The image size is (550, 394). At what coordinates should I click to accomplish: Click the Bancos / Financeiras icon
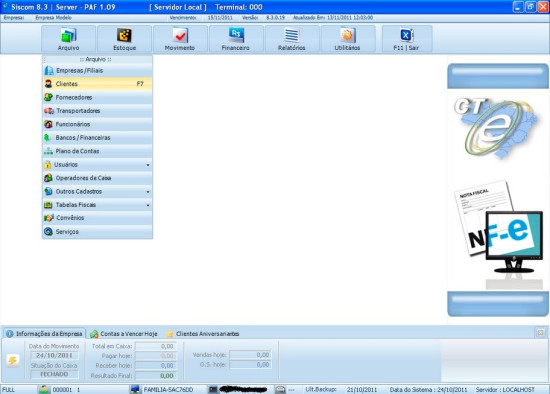click(47, 138)
